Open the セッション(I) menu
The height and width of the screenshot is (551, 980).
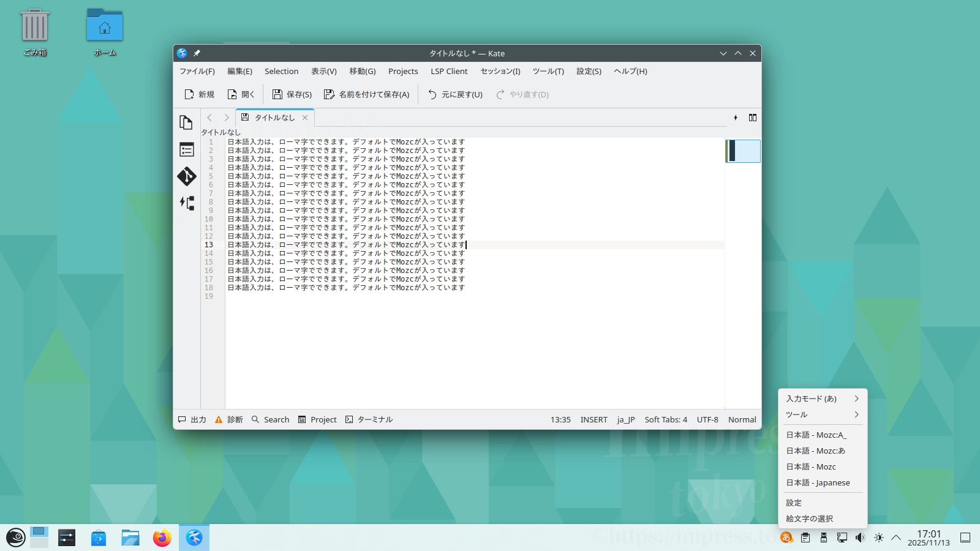500,71
